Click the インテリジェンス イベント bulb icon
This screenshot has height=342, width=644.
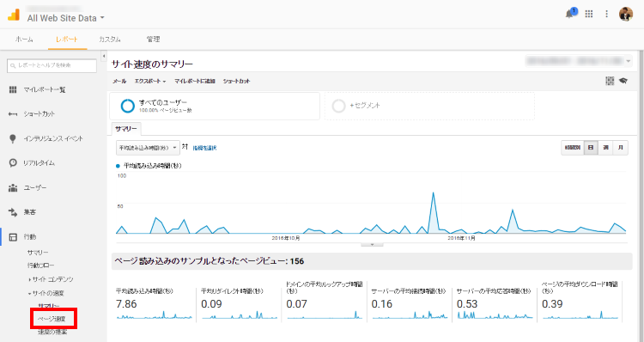13,138
